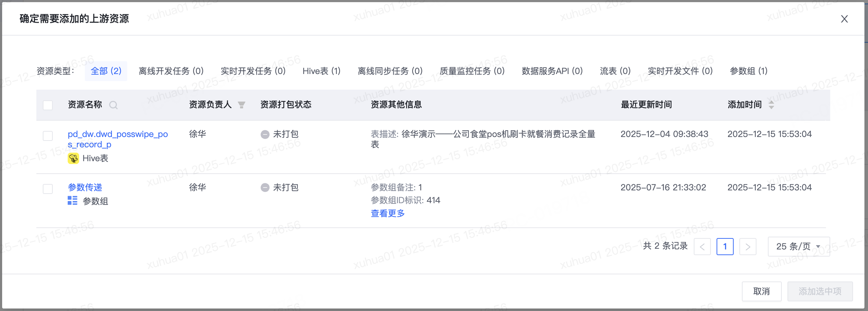The width and height of the screenshot is (868, 311).
Task: Select the 参数组 (1) resource type tab
Action: 748,71
